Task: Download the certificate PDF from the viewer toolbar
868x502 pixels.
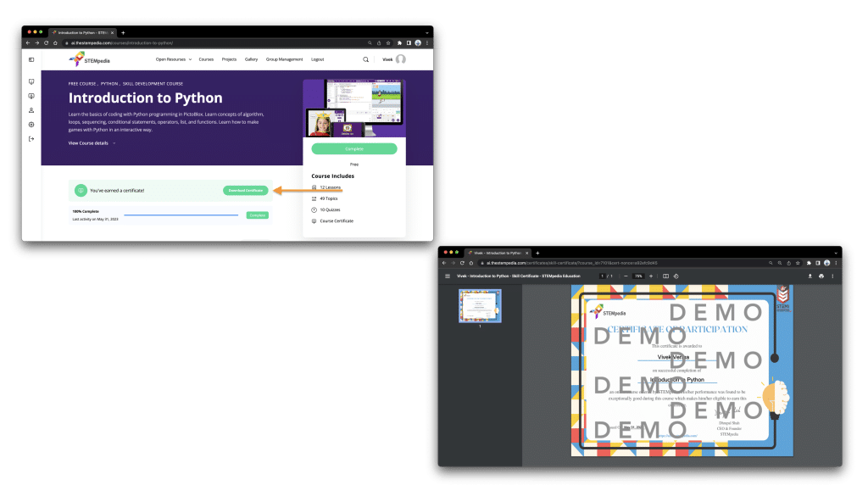Action: [x=810, y=276]
